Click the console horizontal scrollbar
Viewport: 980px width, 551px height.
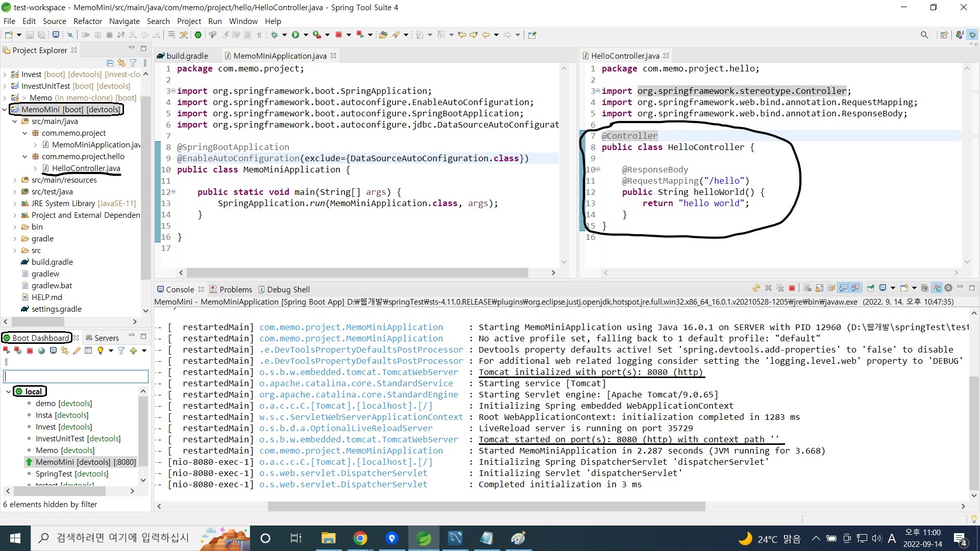pos(486,506)
